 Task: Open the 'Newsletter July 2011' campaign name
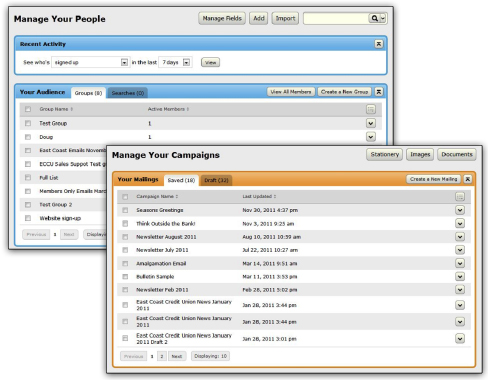162,250
